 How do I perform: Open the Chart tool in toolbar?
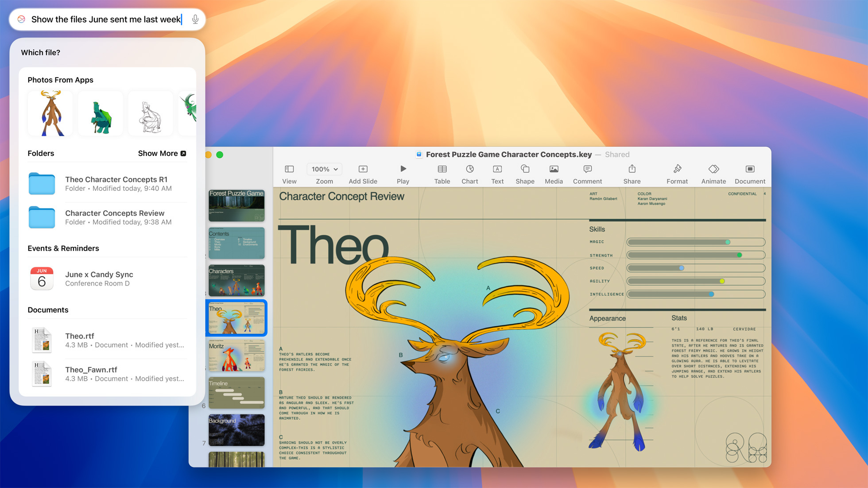pos(469,174)
